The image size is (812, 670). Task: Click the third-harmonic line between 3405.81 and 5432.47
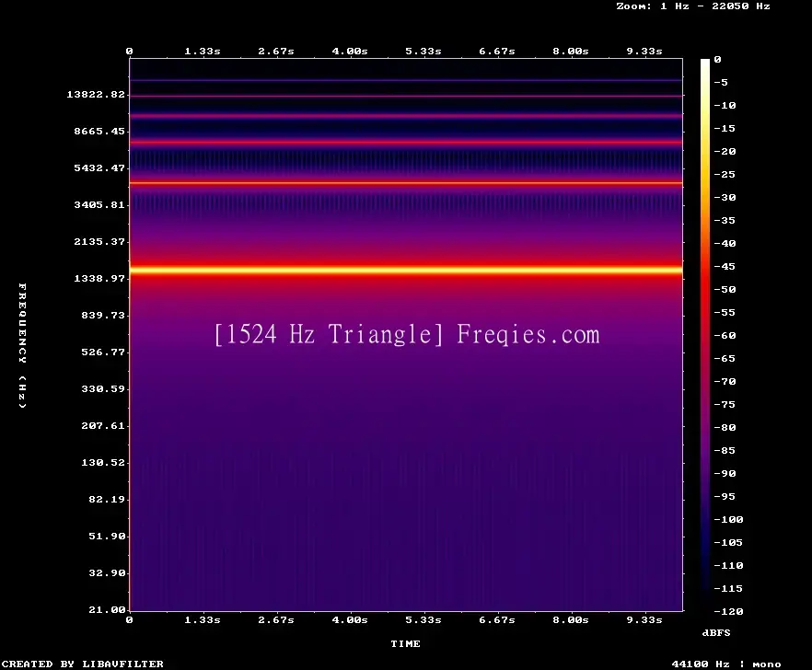click(406, 183)
